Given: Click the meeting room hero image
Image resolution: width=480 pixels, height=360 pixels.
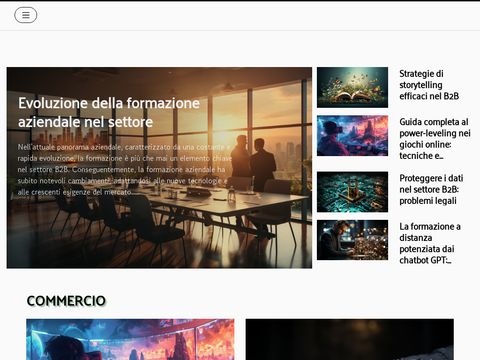Looking at the screenshot, I should (159, 168).
